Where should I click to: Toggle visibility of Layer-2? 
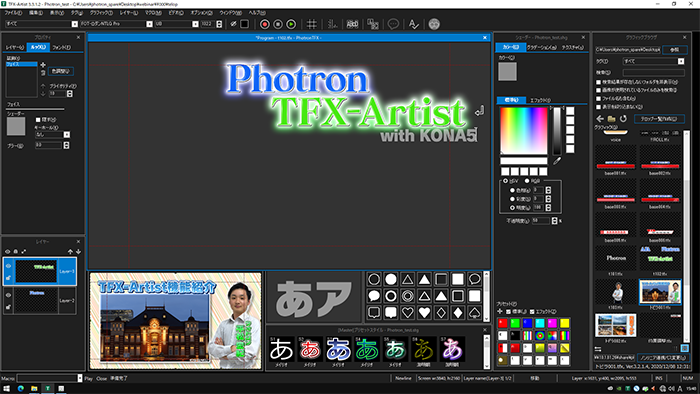click(x=8, y=295)
